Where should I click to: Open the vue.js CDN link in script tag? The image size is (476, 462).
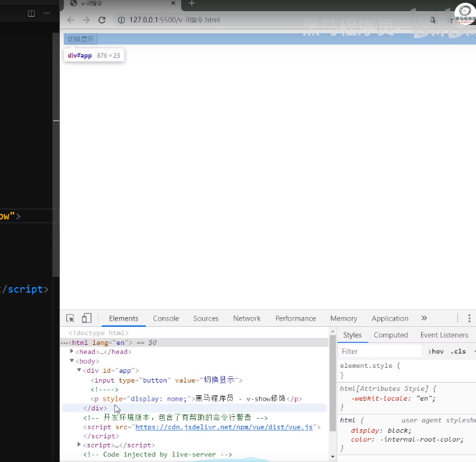click(x=224, y=426)
